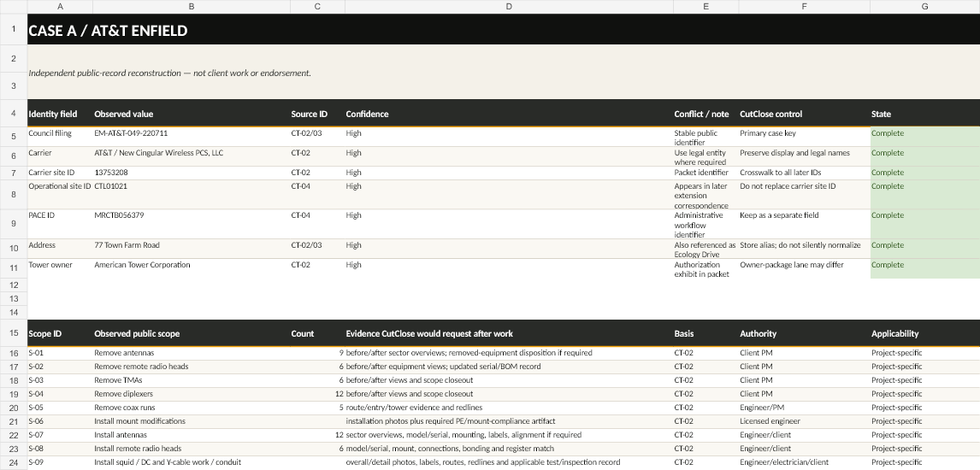Click the 'Remove antennas' cell

tap(192, 353)
